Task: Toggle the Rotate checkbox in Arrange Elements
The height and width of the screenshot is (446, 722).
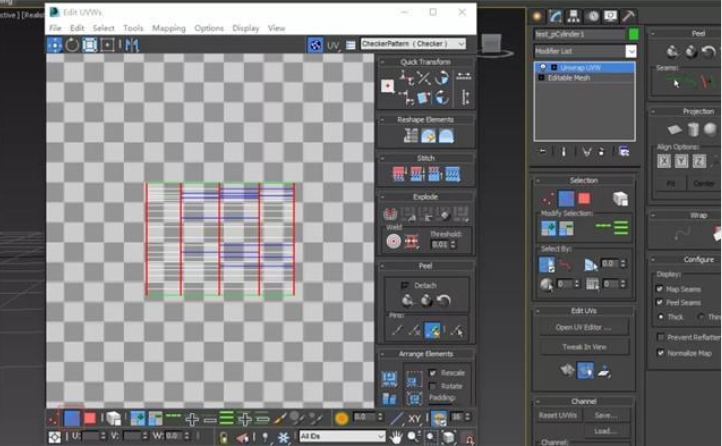Action: [432, 386]
